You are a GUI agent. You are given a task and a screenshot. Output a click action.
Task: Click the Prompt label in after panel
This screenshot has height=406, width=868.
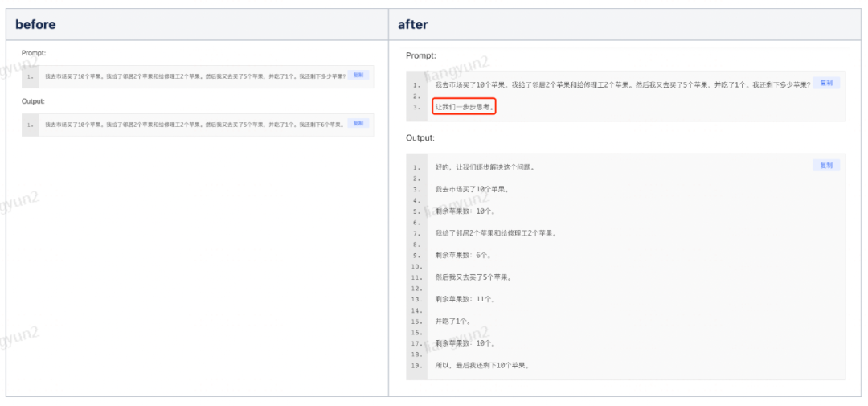coord(421,55)
